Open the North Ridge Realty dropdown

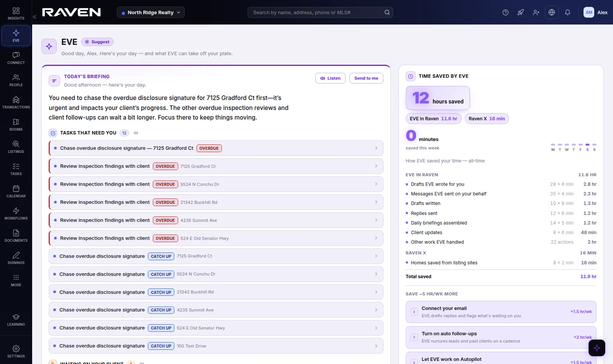151,12
